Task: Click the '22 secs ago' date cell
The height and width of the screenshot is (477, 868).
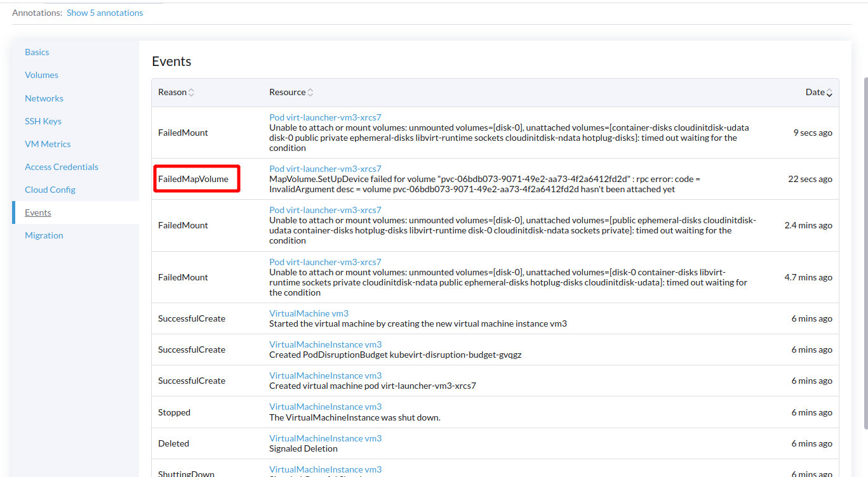Action: tap(810, 179)
